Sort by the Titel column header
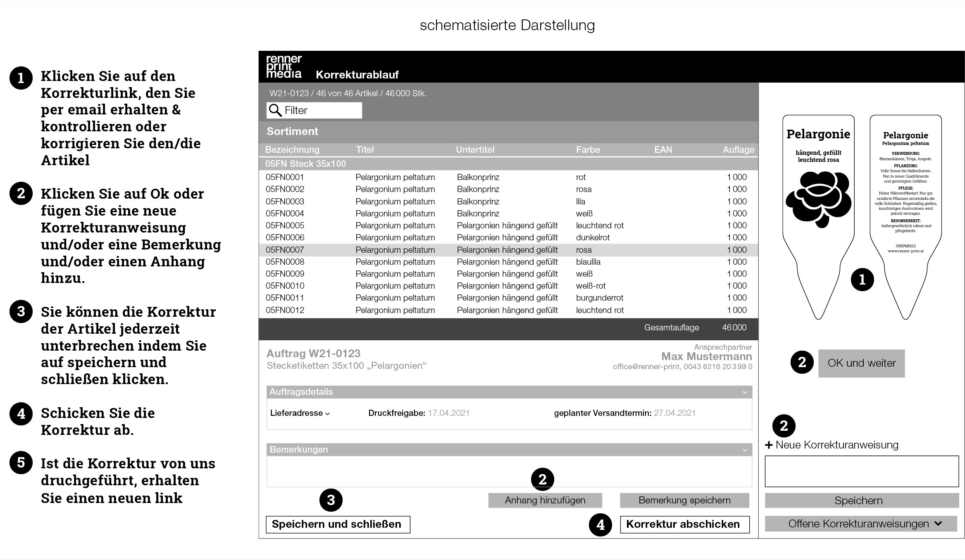The width and height of the screenshot is (965, 560). [365, 149]
